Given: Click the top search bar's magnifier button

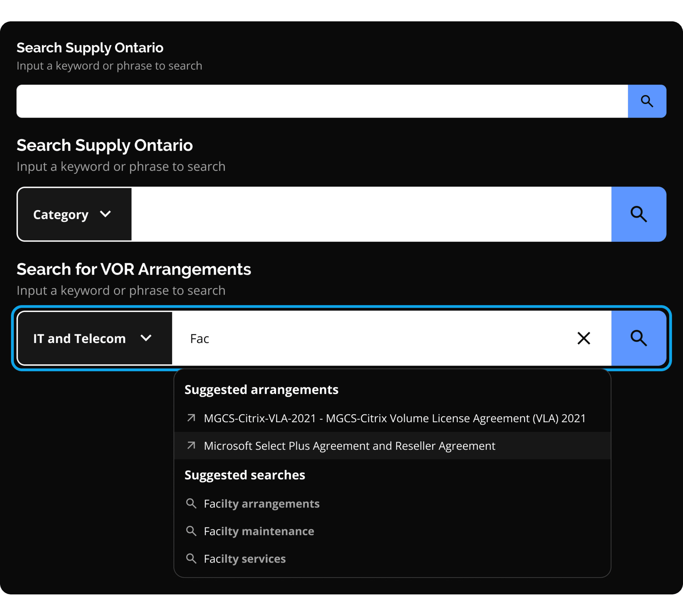Looking at the screenshot, I should tap(647, 101).
